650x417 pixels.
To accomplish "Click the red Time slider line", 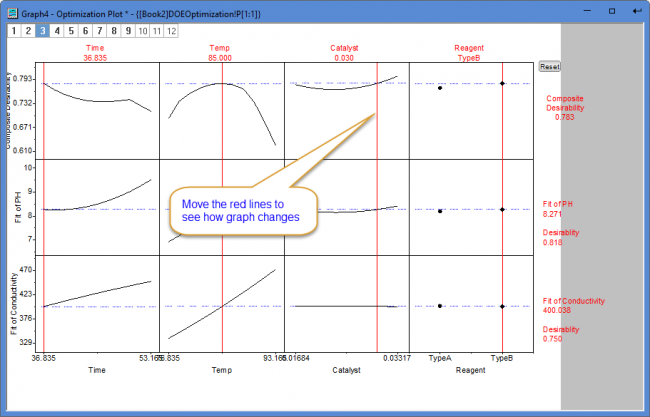I will (44, 207).
